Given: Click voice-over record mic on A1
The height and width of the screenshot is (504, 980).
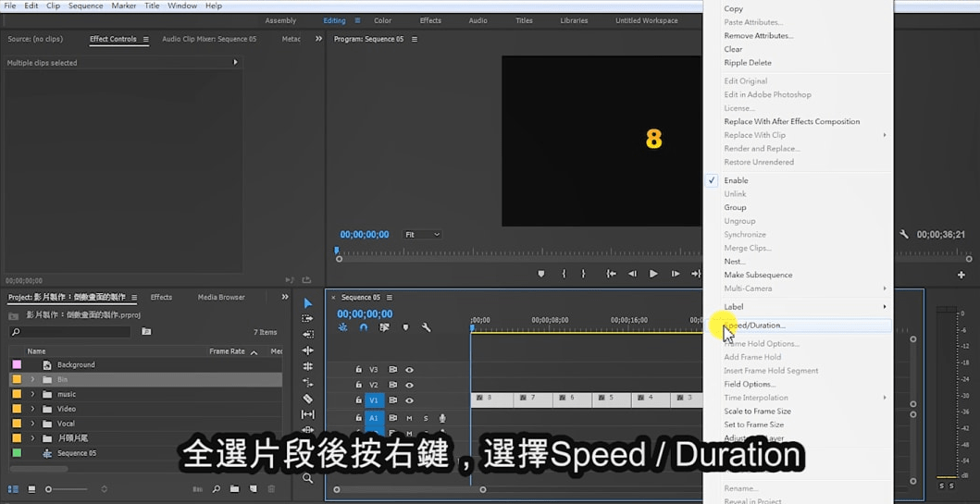Looking at the screenshot, I should click(442, 418).
